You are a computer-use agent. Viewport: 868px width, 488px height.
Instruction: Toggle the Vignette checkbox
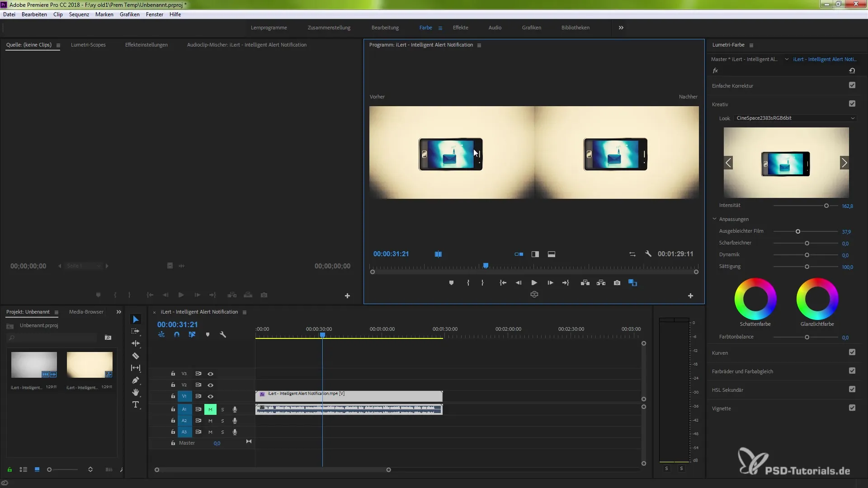coord(852,408)
